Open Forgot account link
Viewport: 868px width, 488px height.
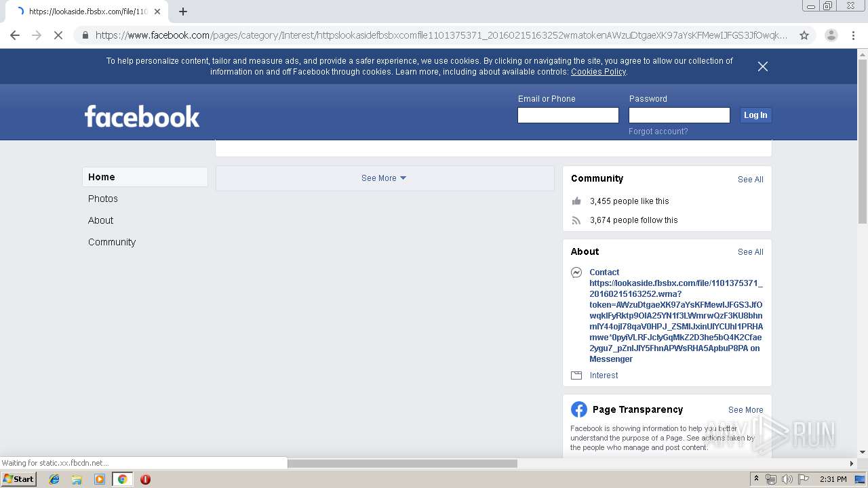pos(658,131)
